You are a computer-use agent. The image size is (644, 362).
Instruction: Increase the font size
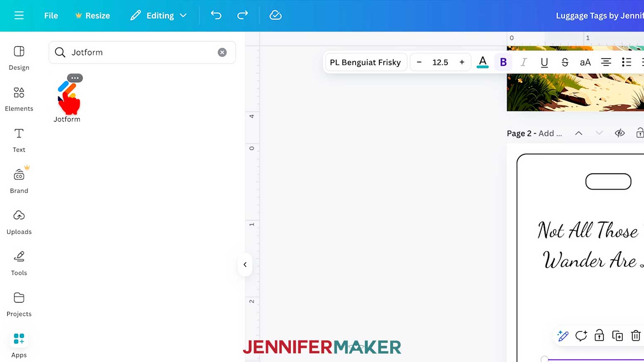(x=462, y=62)
